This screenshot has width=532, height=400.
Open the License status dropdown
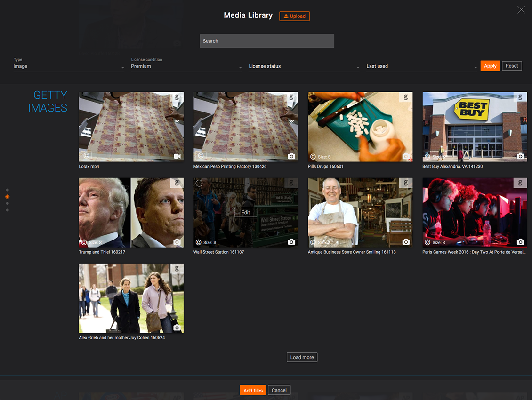click(x=304, y=66)
